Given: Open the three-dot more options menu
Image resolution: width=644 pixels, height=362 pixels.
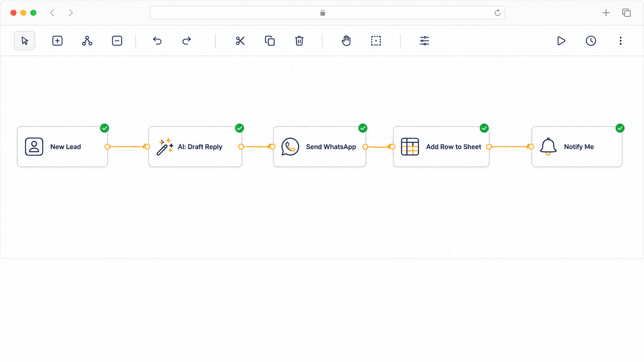Looking at the screenshot, I should [x=621, y=41].
